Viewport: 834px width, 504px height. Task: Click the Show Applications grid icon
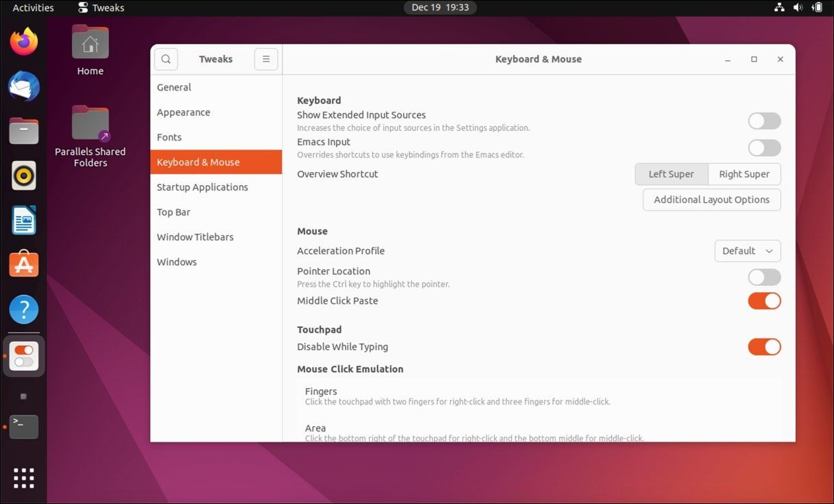24,478
